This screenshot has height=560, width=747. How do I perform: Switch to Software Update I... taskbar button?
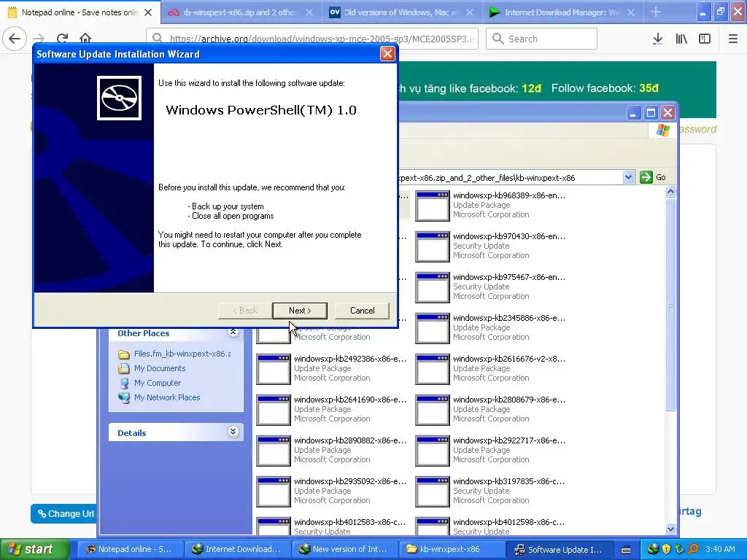pos(558,549)
